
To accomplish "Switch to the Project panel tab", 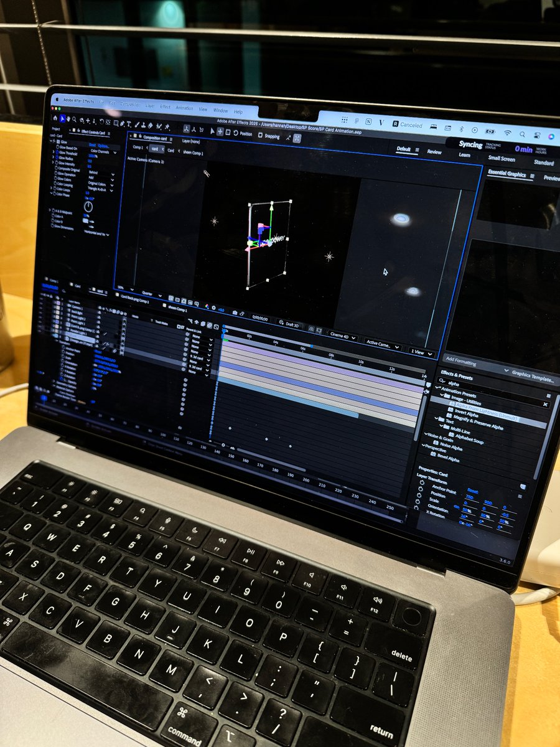I will [x=56, y=129].
